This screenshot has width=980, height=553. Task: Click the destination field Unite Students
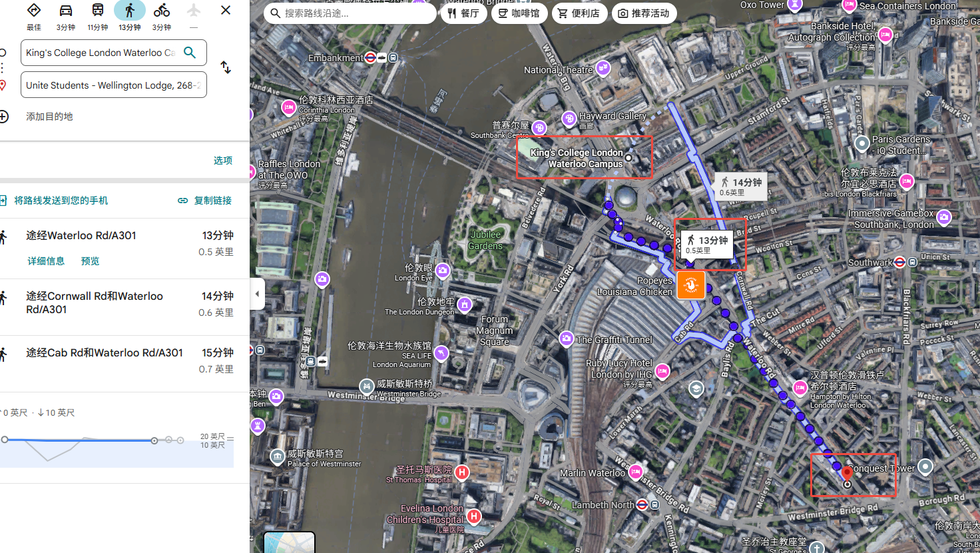click(x=113, y=85)
